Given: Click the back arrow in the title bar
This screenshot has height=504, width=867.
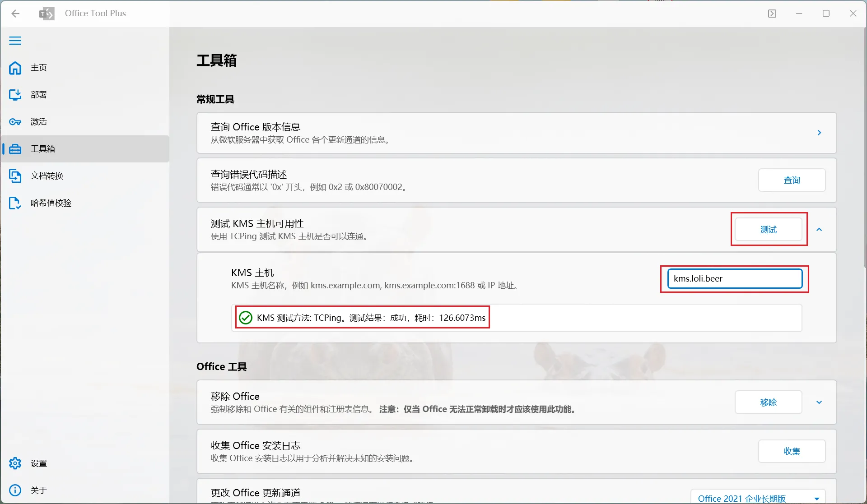Looking at the screenshot, I should [15, 14].
